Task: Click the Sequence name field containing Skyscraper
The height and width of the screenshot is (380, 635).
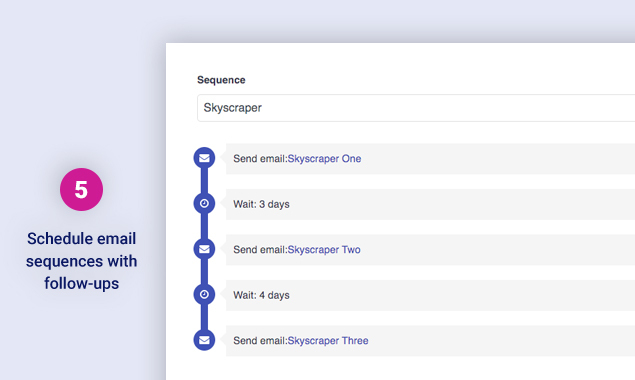Action: click(416, 108)
